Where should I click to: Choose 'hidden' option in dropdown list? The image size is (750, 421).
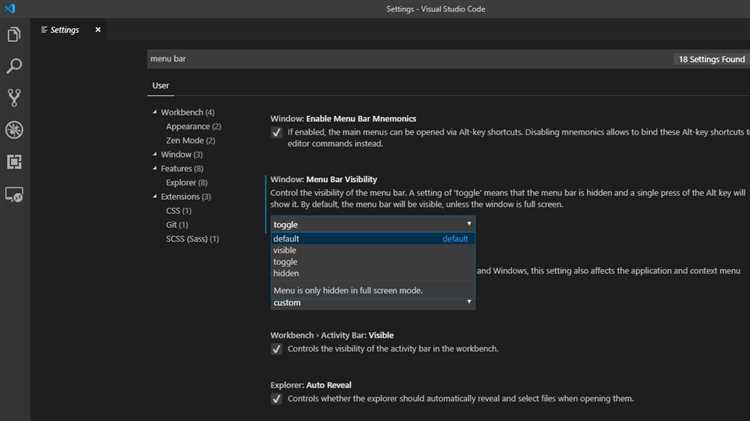(373, 273)
